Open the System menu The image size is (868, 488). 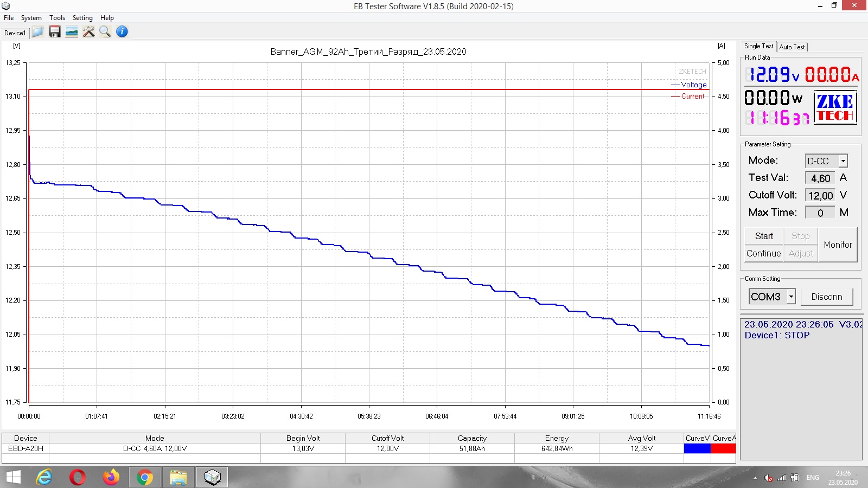click(x=31, y=18)
